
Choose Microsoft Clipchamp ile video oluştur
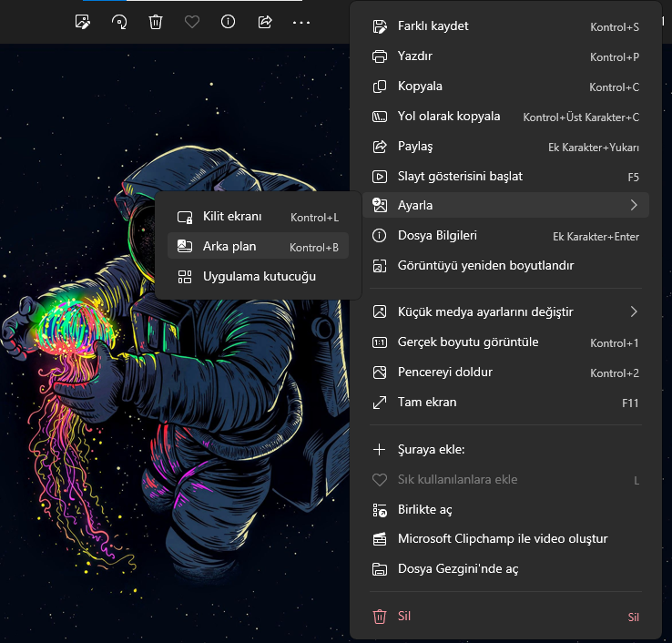pyautogui.click(x=505, y=539)
